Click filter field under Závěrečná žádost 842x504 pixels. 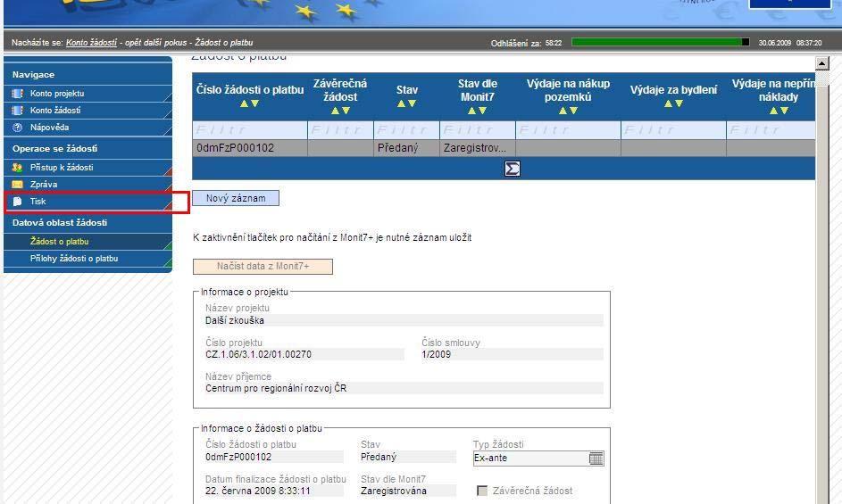coord(340,130)
